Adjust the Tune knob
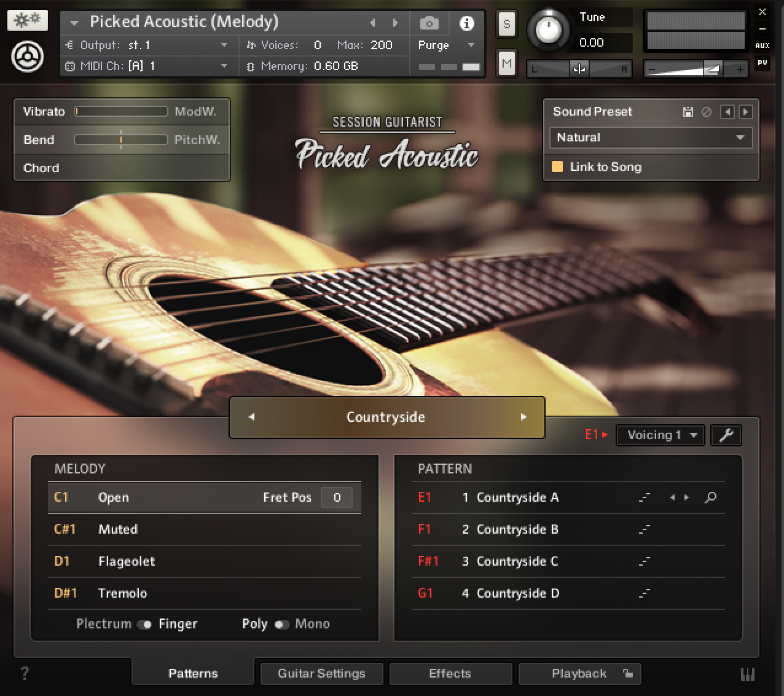 (549, 28)
